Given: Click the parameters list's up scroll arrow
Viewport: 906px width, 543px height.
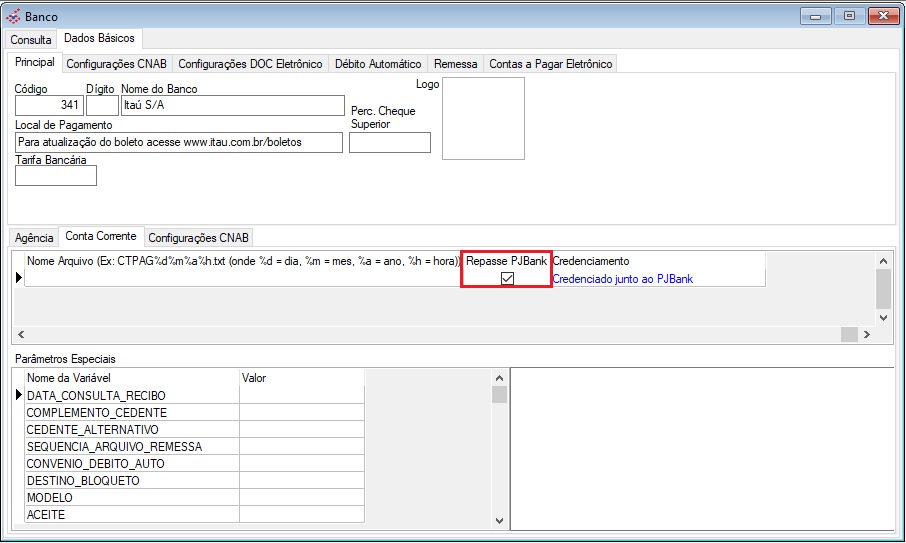Looking at the screenshot, I should click(499, 378).
